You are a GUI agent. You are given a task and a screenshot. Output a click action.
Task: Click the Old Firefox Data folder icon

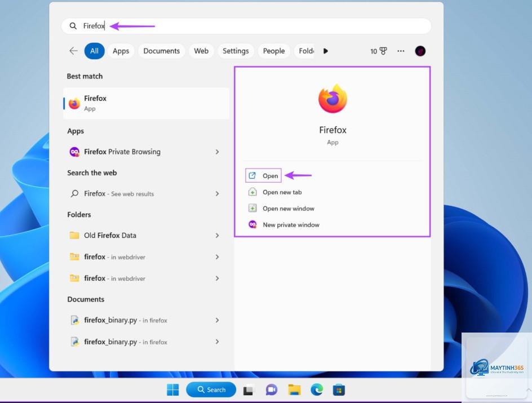(74, 235)
